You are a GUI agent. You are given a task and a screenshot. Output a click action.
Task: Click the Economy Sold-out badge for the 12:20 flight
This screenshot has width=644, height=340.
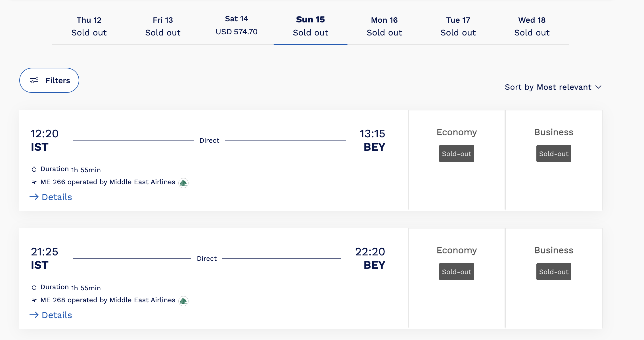[457, 154]
